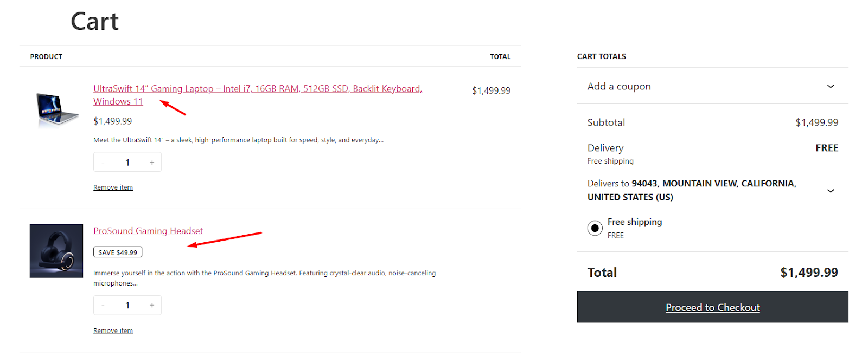The width and height of the screenshot is (868, 363).
Task: Increase headset quantity with plus button
Action: pyautogui.click(x=152, y=306)
